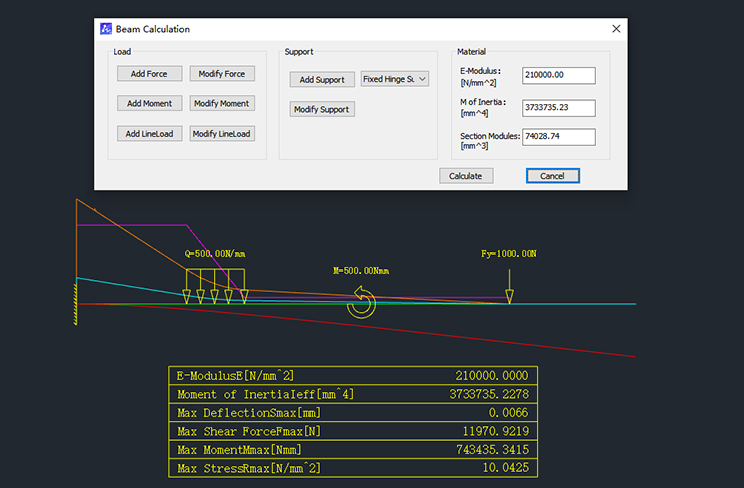Click Modify Force
Viewport: 744px width, 488px height.
(222, 73)
